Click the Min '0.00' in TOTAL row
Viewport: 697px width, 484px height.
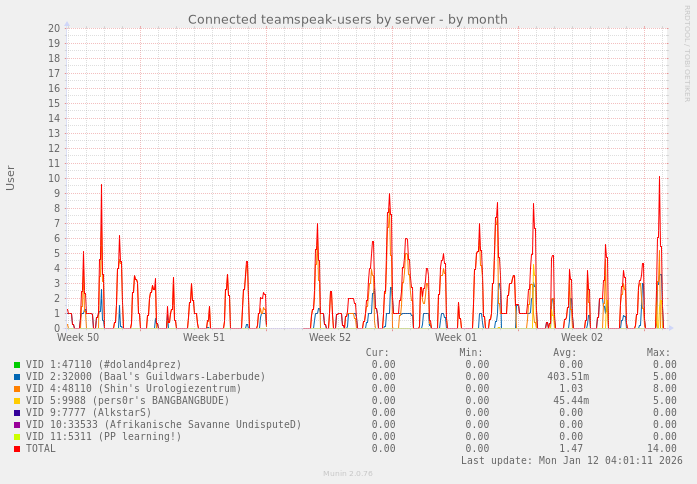[x=477, y=449]
